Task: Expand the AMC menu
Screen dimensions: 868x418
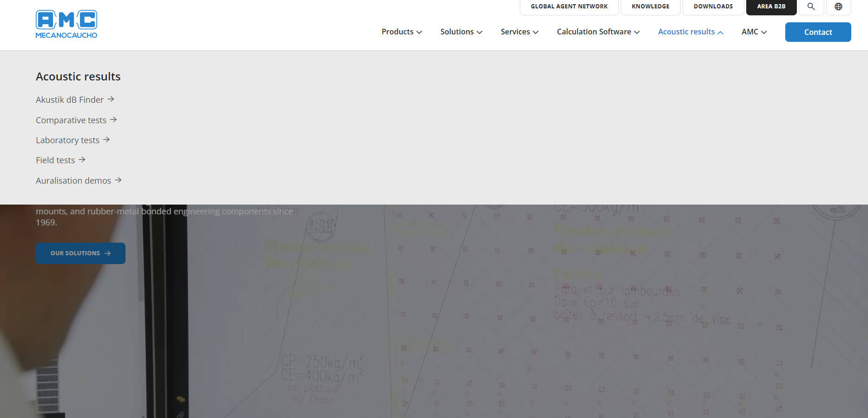Action: tap(754, 32)
